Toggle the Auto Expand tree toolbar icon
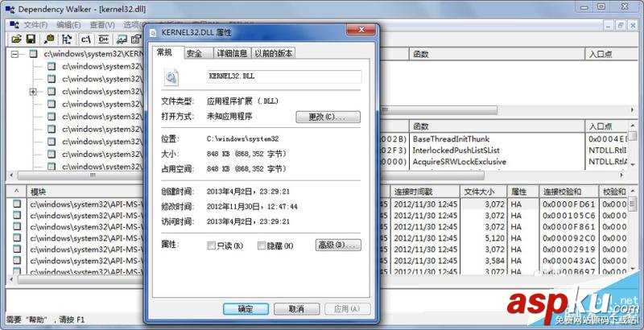Viewport: 644px width, 330px height. 67,39
